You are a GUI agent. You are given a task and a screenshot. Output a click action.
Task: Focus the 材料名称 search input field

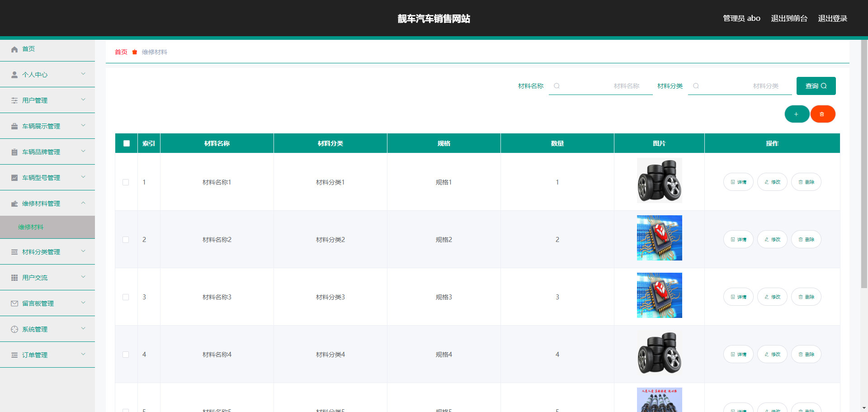click(601, 86)
